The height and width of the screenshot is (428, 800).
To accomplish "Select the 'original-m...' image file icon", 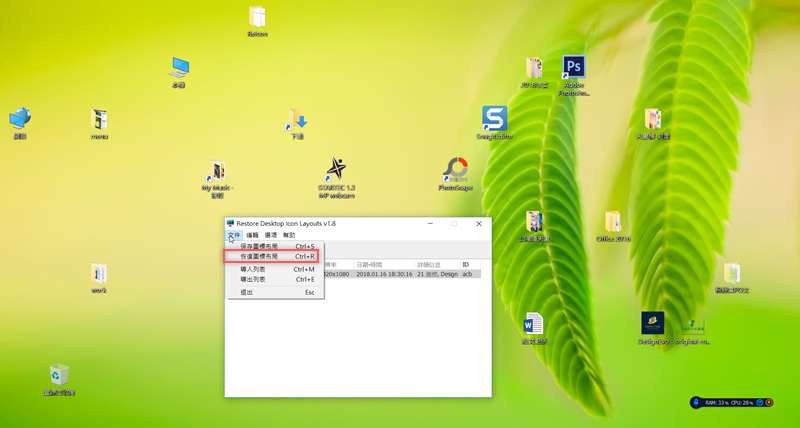I will click(693, 332).
